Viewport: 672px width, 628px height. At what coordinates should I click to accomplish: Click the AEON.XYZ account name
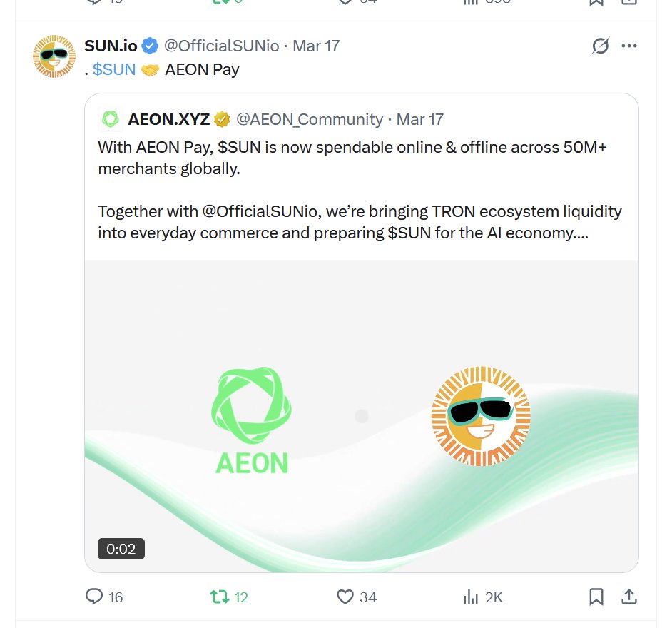(168, 119)
